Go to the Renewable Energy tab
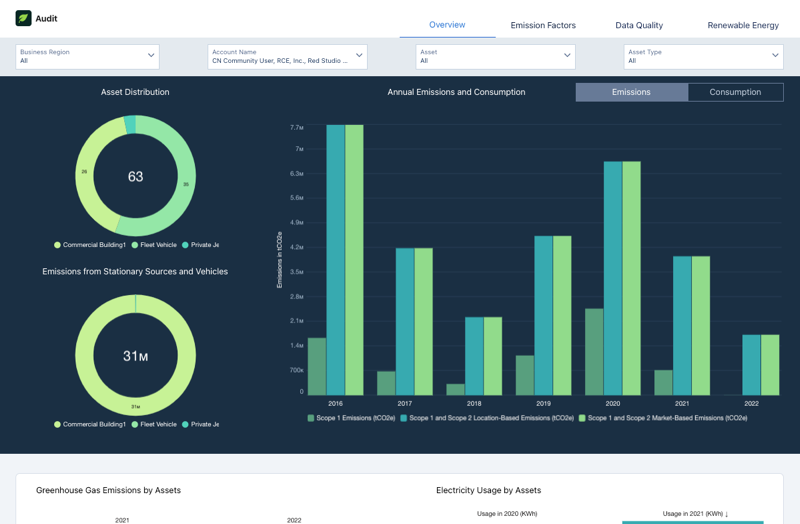800x524 pixels. coord(743,25)
